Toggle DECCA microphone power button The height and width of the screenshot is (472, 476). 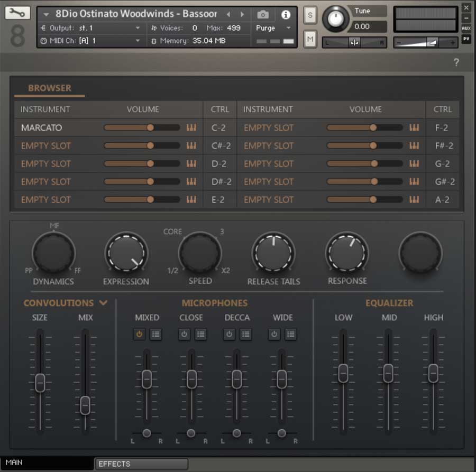[229, 334]
